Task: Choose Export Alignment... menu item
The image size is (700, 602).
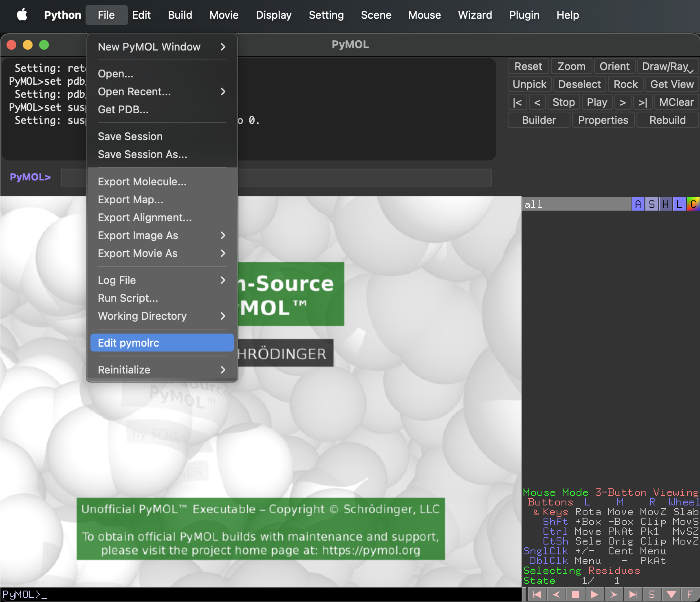Action: [162, 218]
